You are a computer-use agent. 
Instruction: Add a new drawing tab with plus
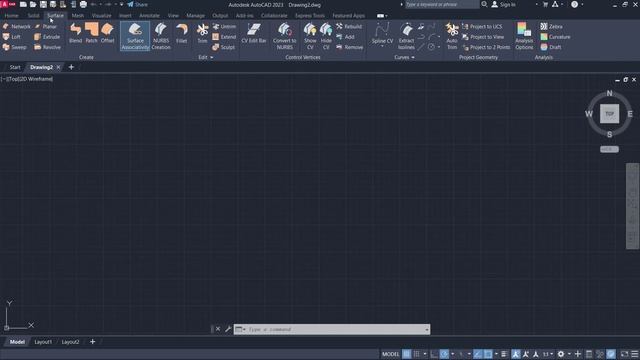71,67
